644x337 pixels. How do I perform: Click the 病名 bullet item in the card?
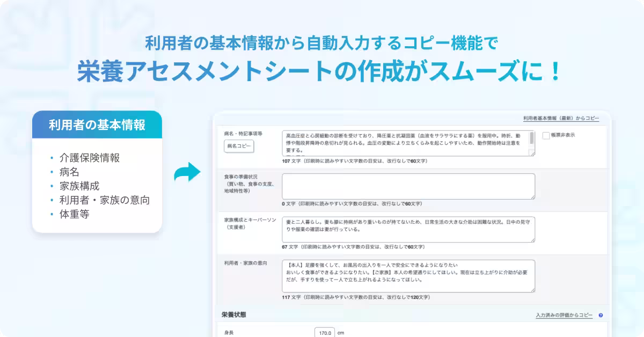69,172
